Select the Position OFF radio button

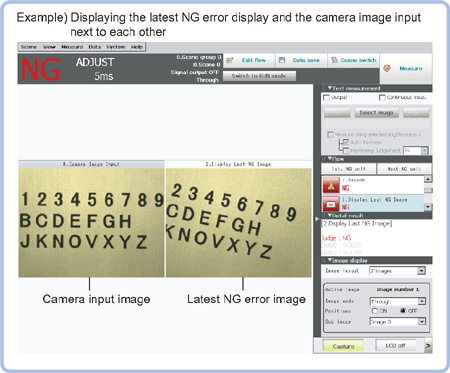[403, 311]
